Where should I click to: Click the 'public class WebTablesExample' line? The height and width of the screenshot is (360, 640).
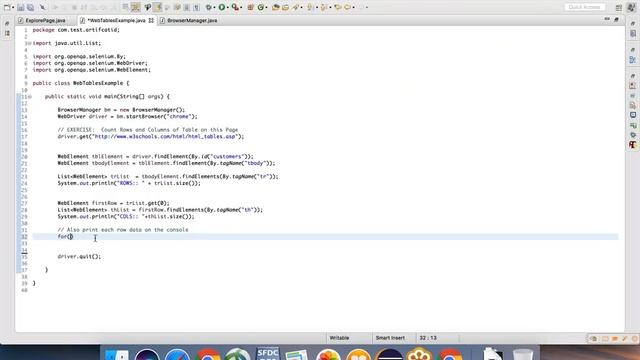point(81,83)
